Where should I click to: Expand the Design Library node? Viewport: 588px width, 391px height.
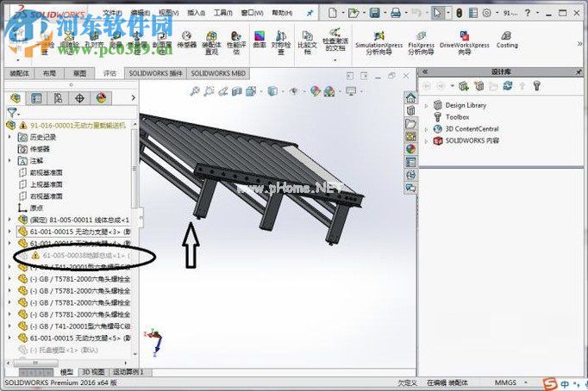tap(426, 106)
